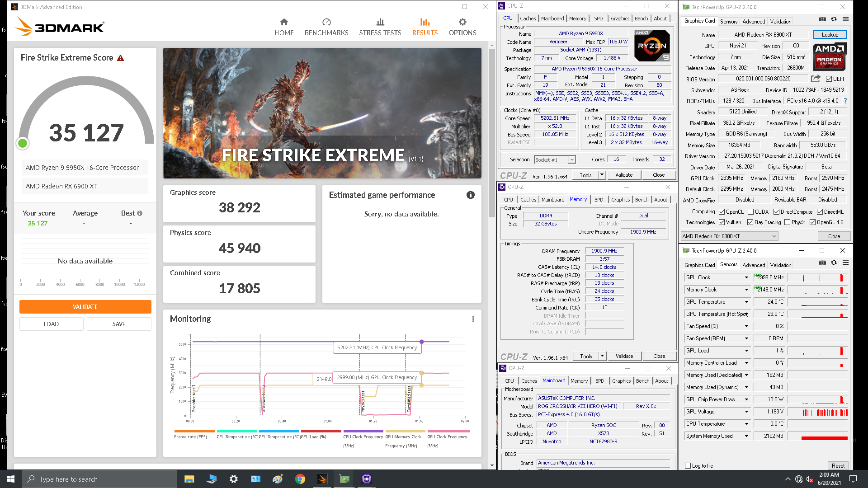Toggle GPU Memory Clock Frequency legend swatch
The height and width of the screenshot is (488, 868).
405,431
